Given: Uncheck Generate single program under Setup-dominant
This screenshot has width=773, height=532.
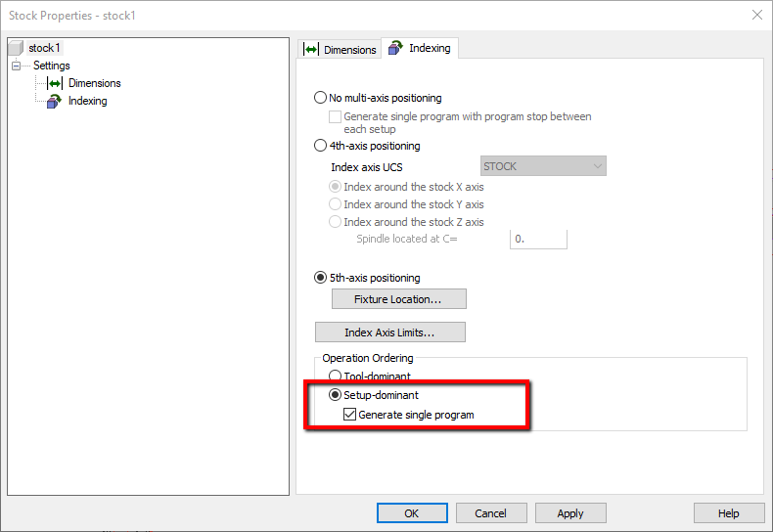Looking at the screenshot, I should tap(349, 415).
